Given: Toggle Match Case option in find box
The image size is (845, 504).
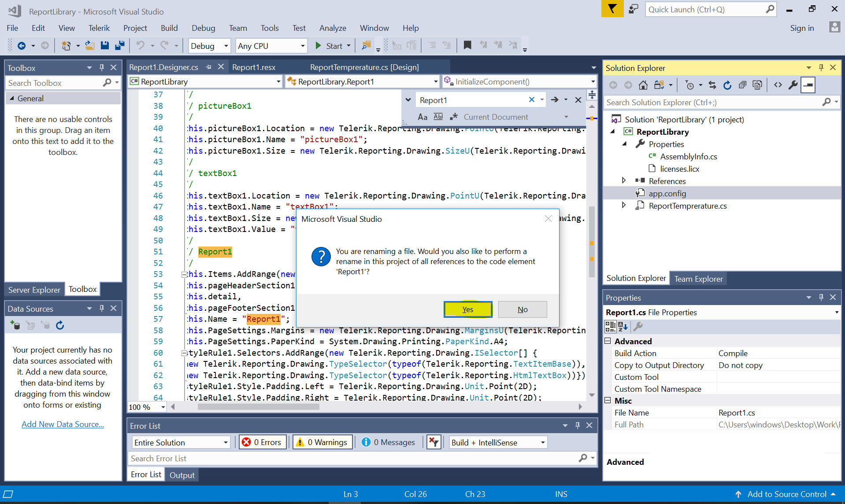Looking at the screenshot, I should (422, 117).
